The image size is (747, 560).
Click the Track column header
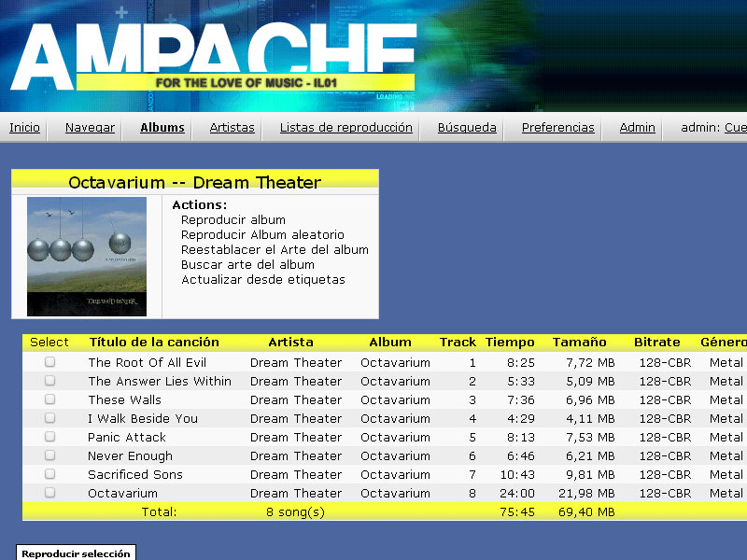coord(458,342)
